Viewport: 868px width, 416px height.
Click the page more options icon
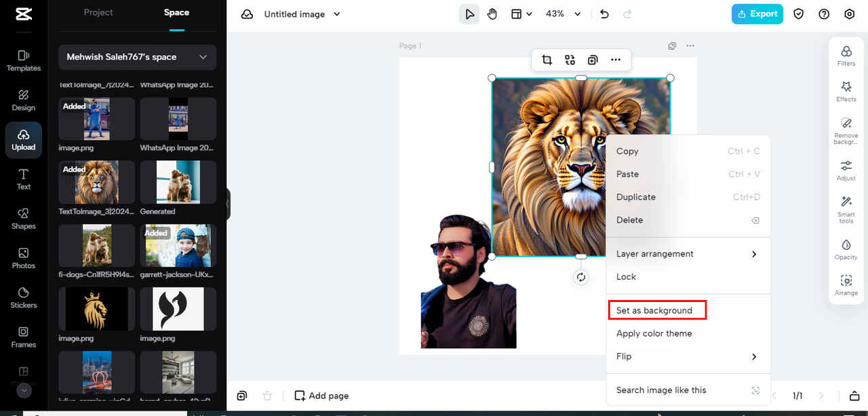click(x=690, y=46)
